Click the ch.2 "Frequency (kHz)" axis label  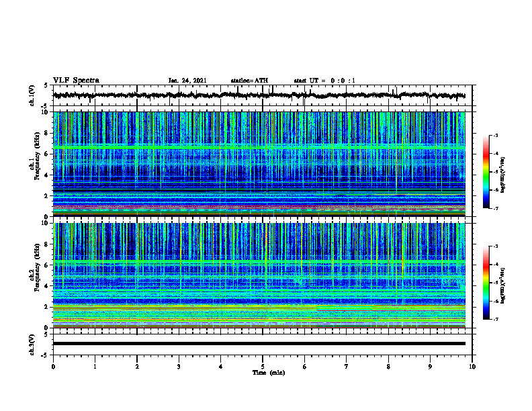pos(37,267)
